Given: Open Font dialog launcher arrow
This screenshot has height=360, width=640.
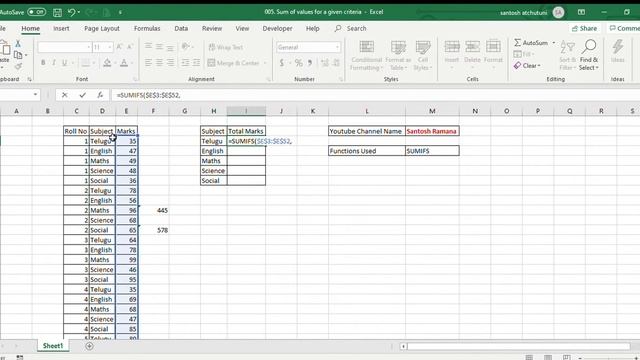Looking at the screenshot, I should tap(136, 79).
